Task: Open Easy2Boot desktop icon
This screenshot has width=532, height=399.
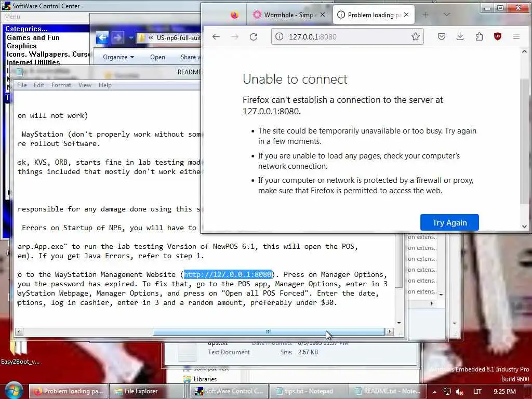Action: click(19, 353)
